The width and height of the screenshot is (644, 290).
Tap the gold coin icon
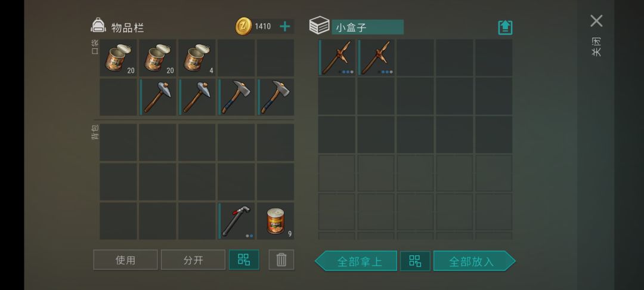(x=243, y=26)
